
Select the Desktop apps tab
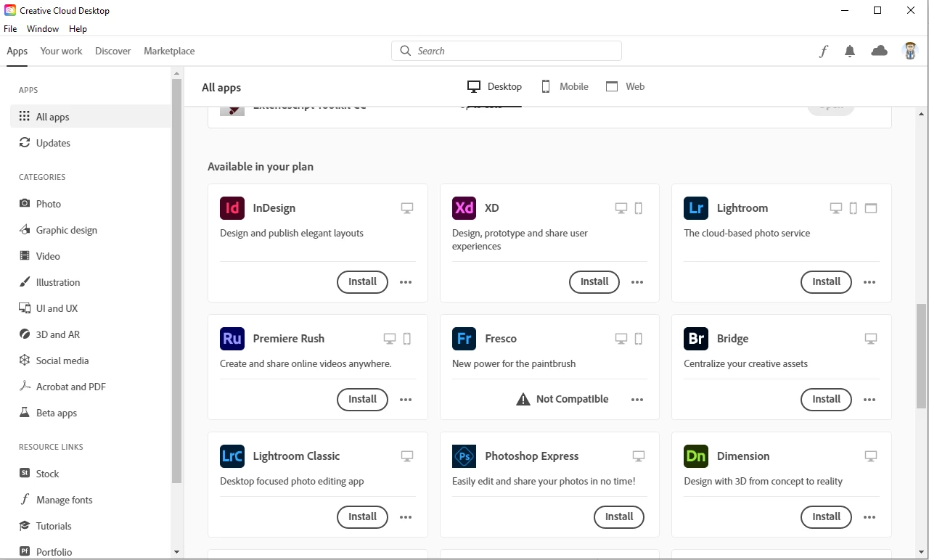(494, 86)
